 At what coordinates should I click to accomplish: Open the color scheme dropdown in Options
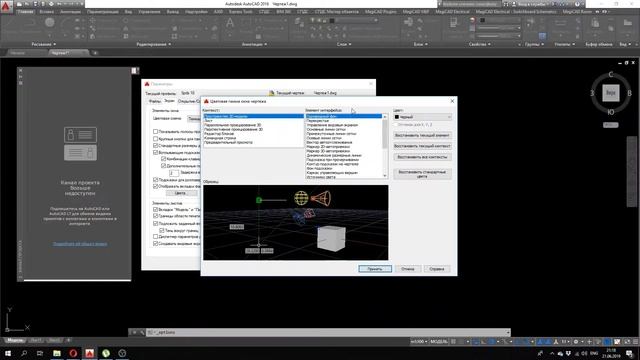pyautogui.click(x=194, y=118)
